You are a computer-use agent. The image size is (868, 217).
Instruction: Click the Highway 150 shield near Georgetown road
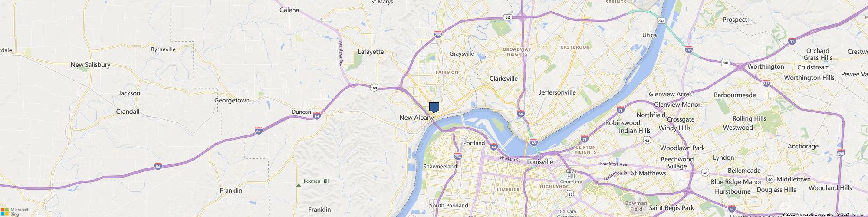click(374, 88)
